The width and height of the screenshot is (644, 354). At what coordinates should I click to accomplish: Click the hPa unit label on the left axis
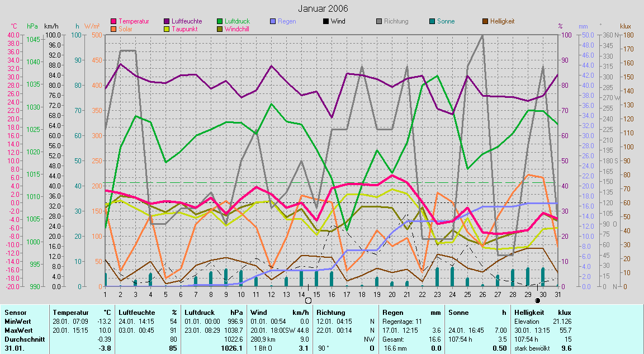tap(33, 26)
